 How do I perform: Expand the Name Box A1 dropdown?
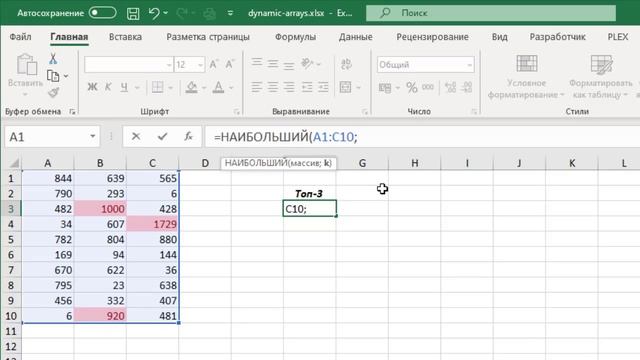(93, 136)
